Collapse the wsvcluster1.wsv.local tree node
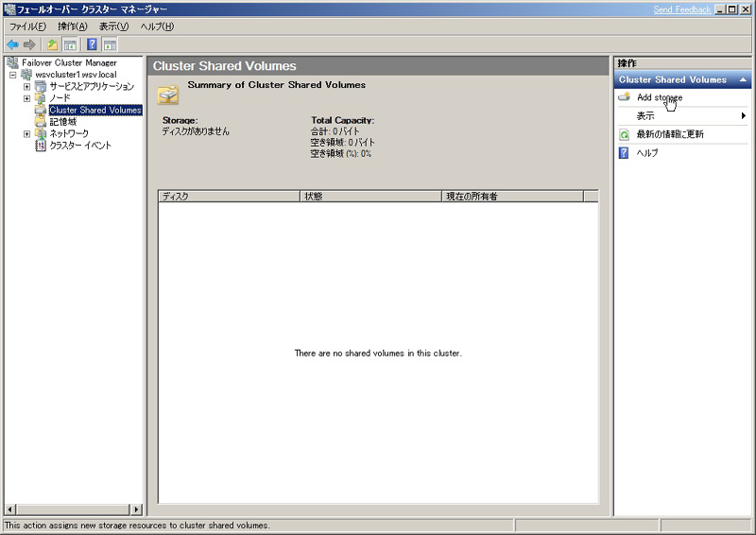Viewport: 756px width, 535px height. click(12, 75)
